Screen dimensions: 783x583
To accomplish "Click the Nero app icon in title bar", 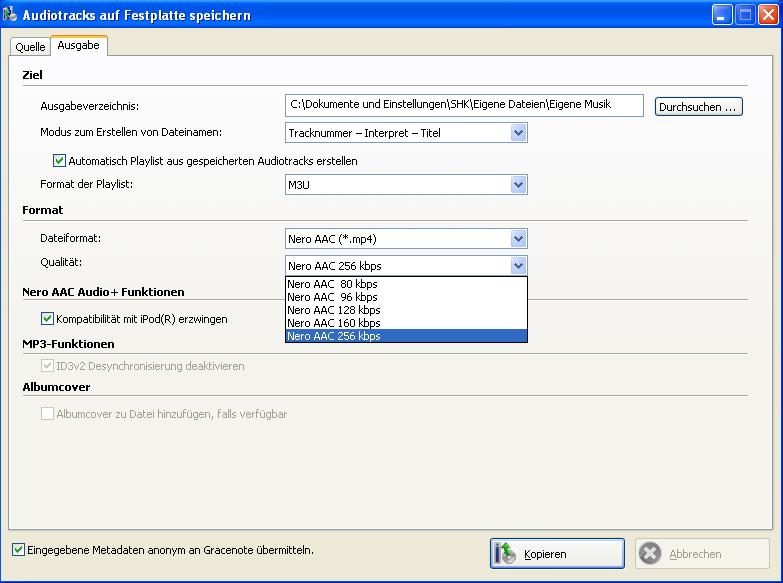I will 12,15.
